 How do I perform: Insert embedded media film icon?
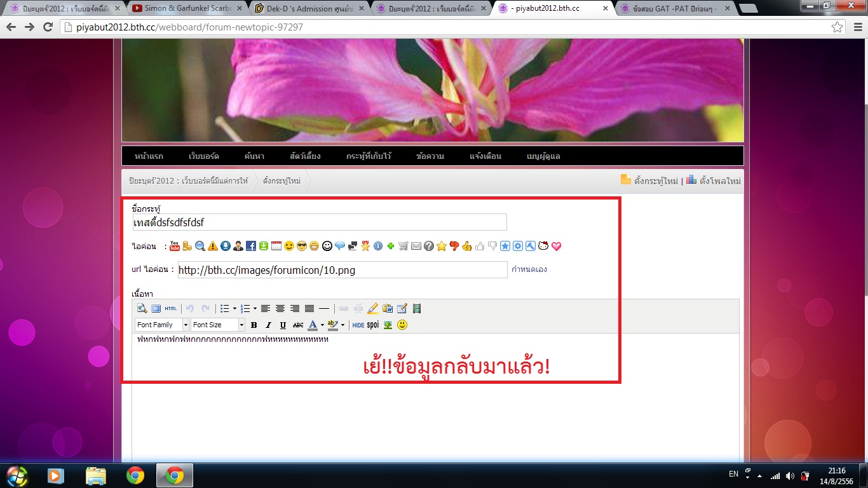417,309
